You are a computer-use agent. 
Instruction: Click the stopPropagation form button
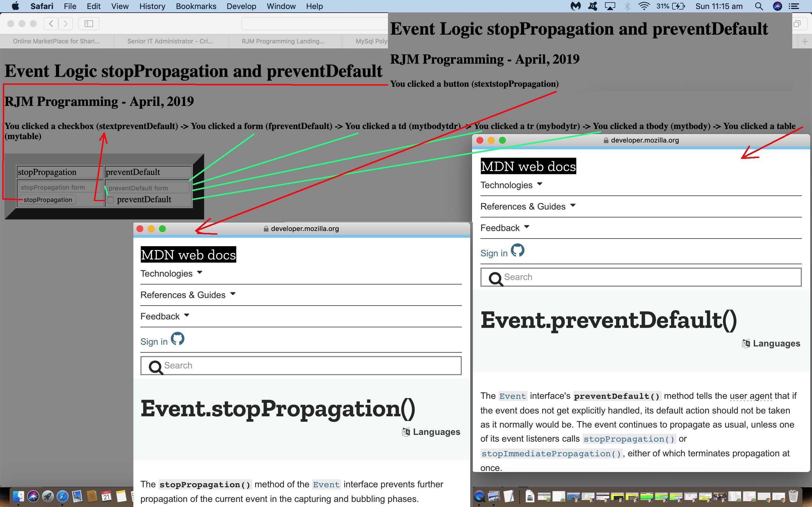(x=54, y=187)
